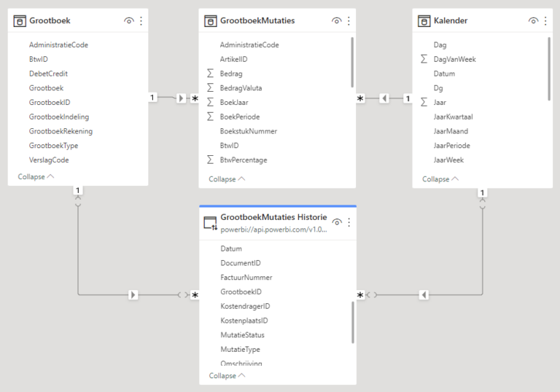Click the one-side marker below Kalender table
The image size is (560, 392).
pos(482,193)
